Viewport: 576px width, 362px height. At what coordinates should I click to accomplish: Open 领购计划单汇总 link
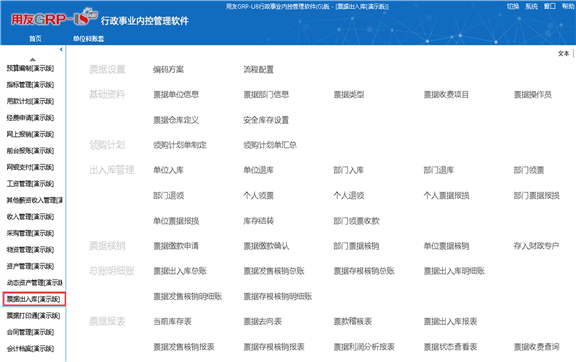pos(270,145)
